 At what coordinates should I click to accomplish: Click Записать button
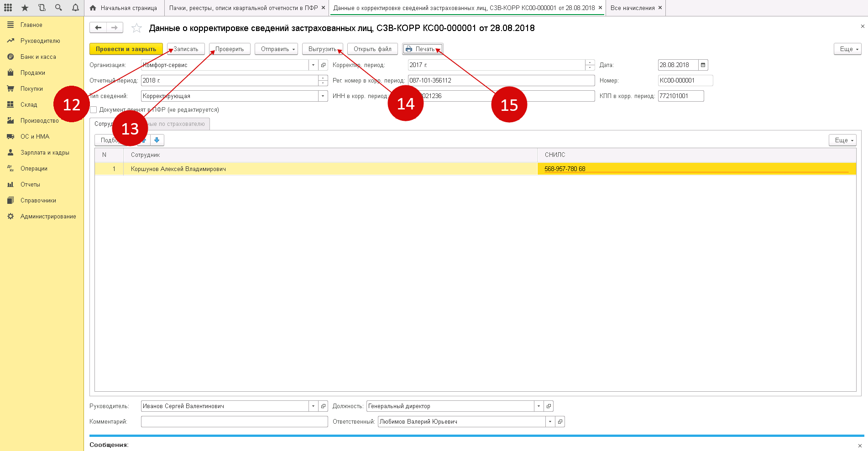pyautogui.click(x=186, y=49)
